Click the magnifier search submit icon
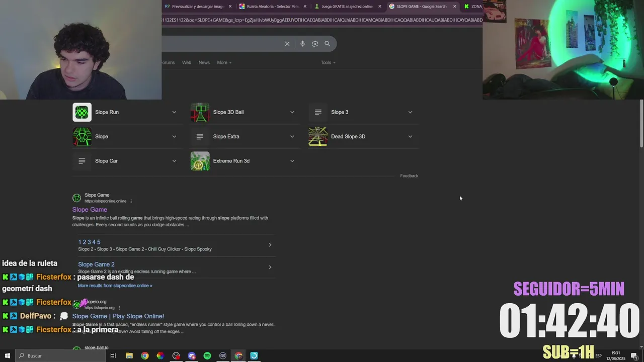The image size is (644, 362). pyautogui.click(x=327, y=44)
